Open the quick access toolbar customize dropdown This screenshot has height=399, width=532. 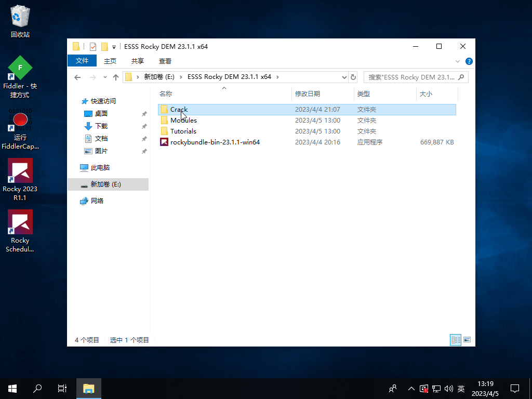click(x=114, y=47)
